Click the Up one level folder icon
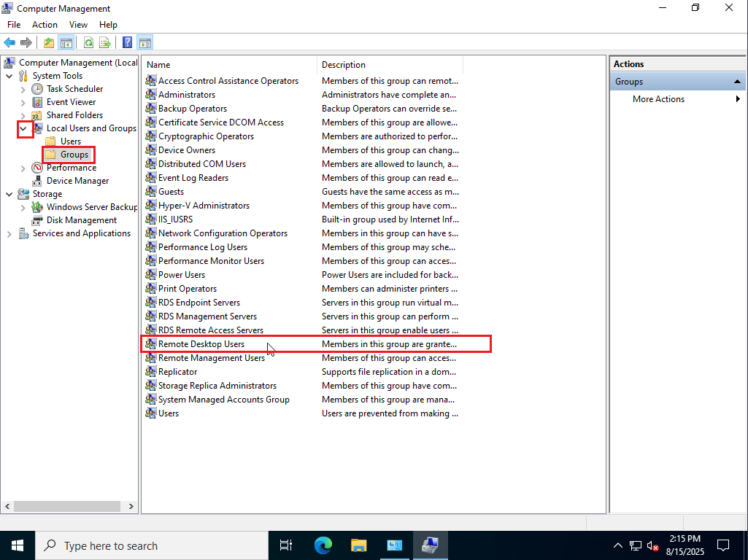The height and width of the screenshot is (560, 748). click(49, 43)
